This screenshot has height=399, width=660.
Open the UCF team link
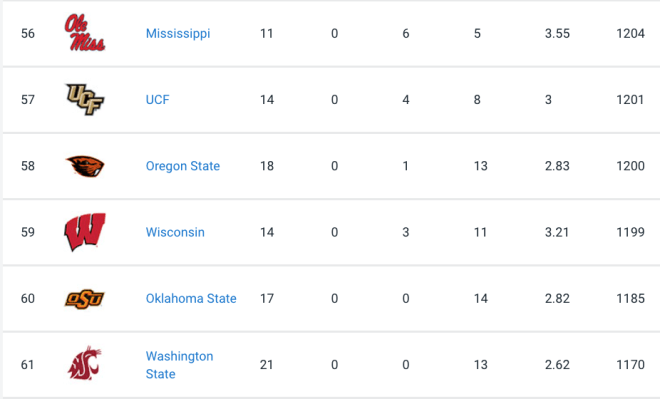tap(157, 100)
